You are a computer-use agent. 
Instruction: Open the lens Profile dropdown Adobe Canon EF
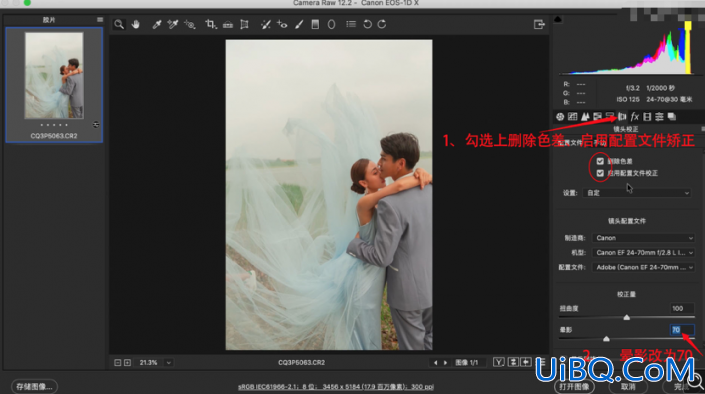643,267
